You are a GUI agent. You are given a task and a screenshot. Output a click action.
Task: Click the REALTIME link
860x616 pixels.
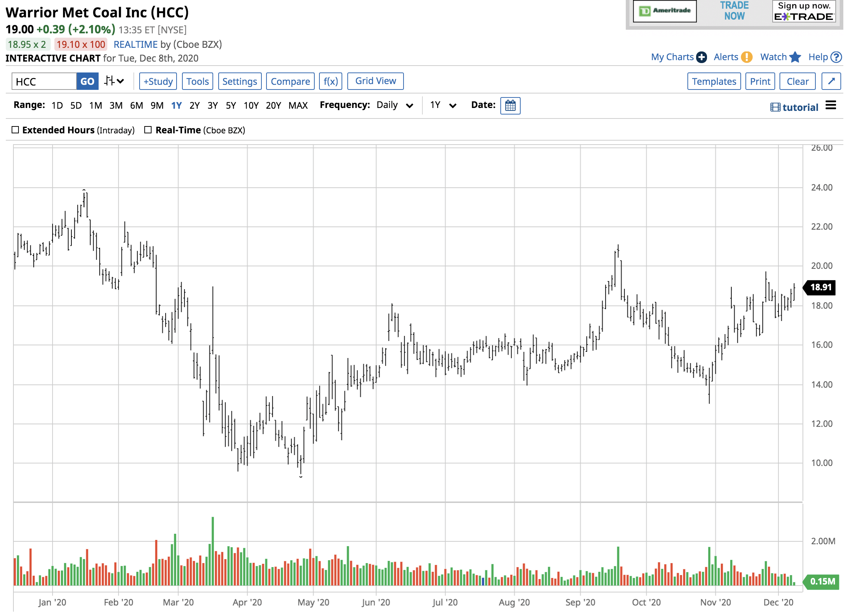pos(135,44)
